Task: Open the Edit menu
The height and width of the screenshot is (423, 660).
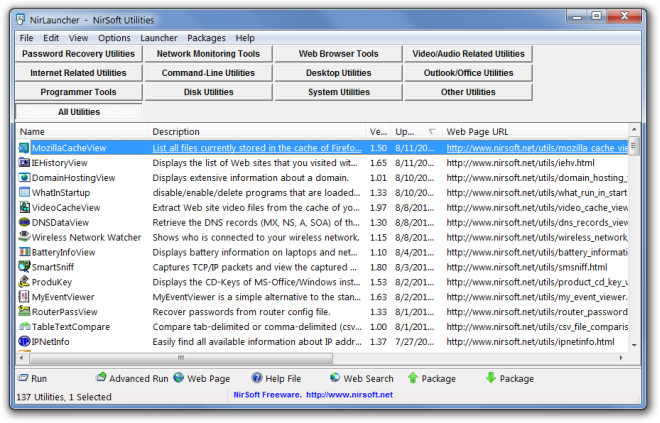Action: coord(51,38)
